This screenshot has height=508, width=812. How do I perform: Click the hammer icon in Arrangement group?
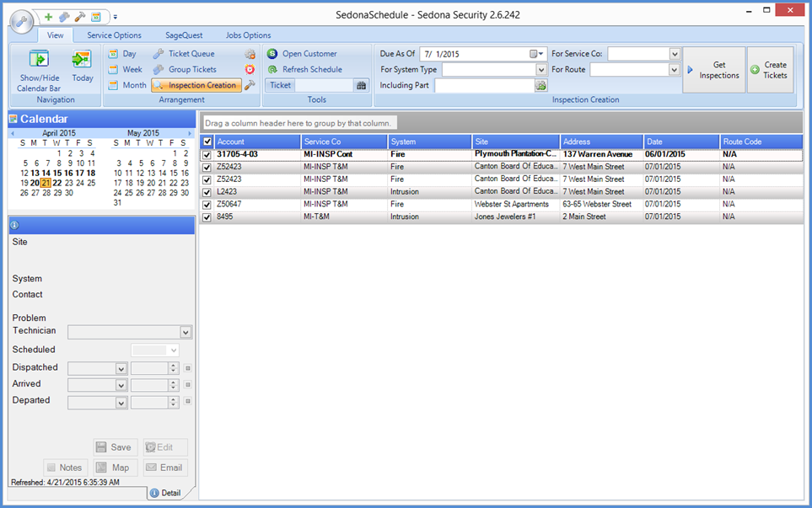pos(250,85)
